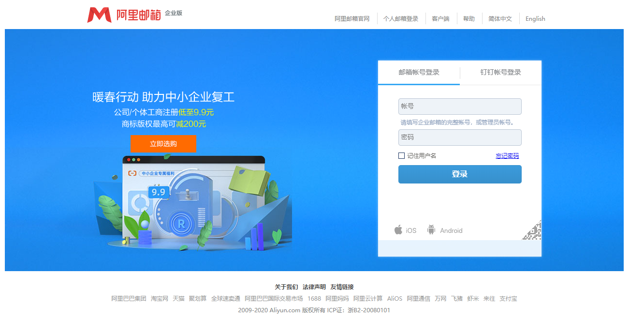Click the Android robot icon
The width and height of the screenshot is (644, 321).
431,230
